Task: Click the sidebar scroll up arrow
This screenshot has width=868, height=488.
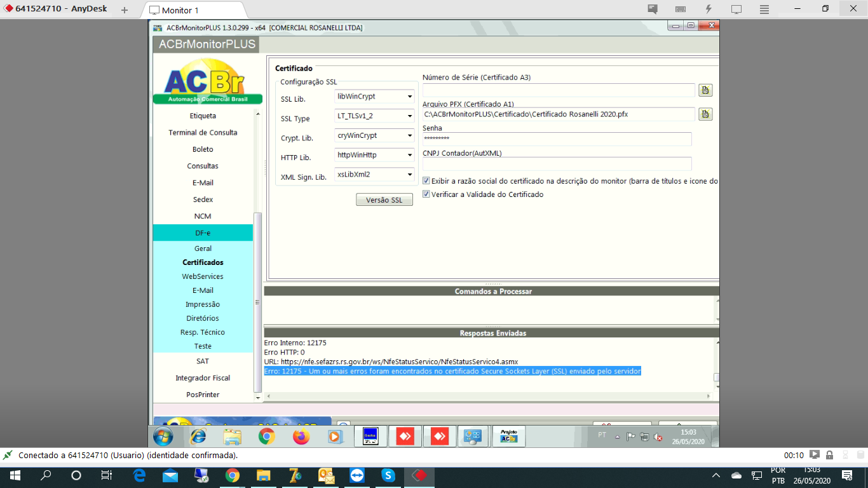Action: coord(257,114)
